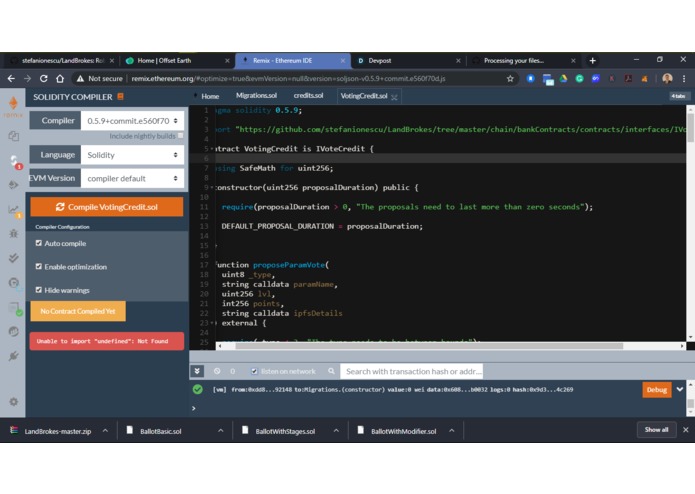Open the fist-shaped plugin icon in sidebar
This screenshot has height=494, width=695.
[x=13, y=331]
